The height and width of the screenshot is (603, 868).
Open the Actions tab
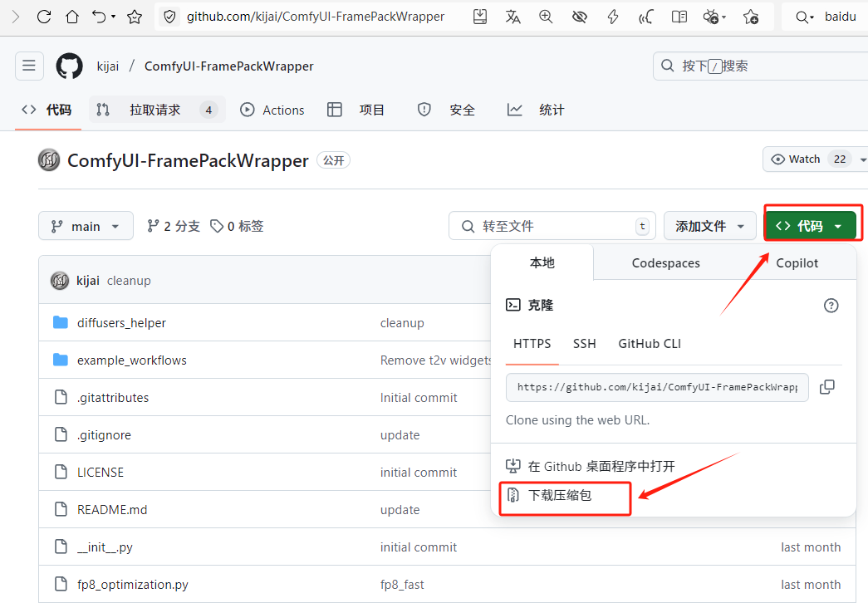(x=272, y=110)
